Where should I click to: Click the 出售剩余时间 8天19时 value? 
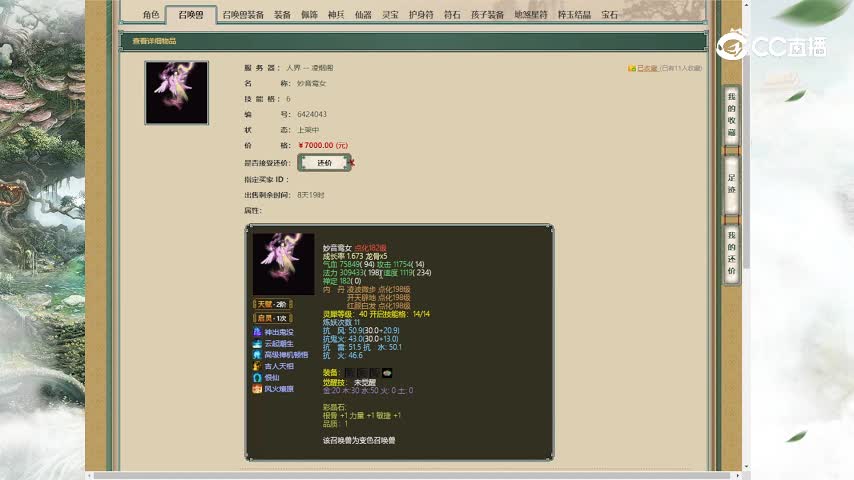tap(310, 195)
